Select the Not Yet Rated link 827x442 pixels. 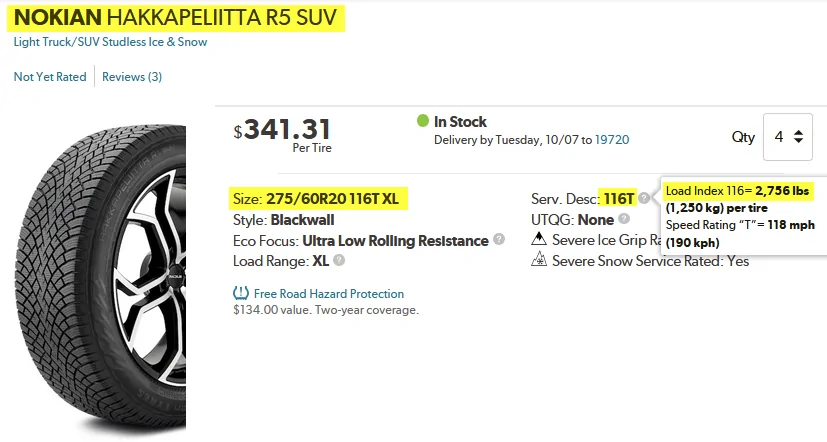pyautogui.click(x=50, y=76)
